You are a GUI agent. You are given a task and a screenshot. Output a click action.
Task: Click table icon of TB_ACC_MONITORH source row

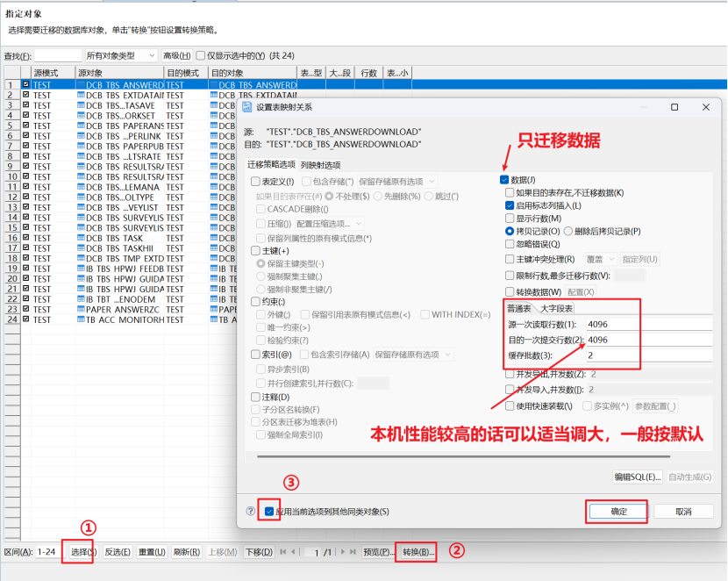(81, 319)
